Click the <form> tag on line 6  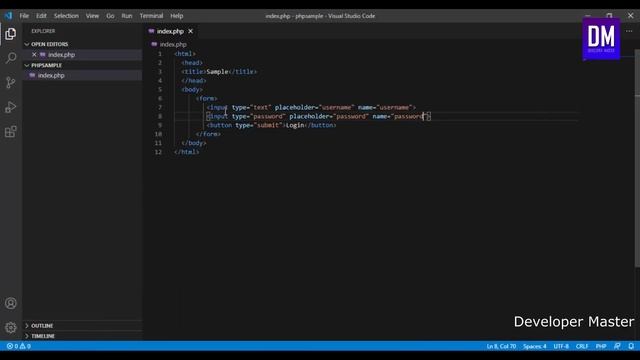point(207,98)
